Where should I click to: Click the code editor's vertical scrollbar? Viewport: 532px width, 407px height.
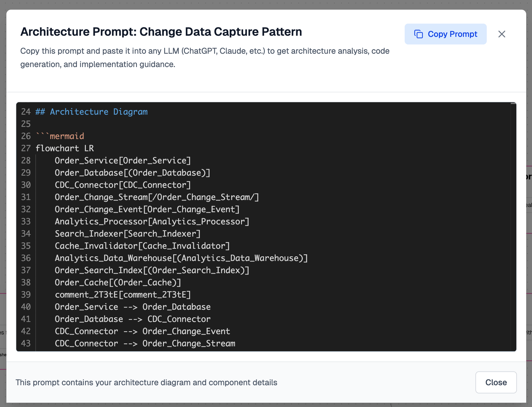coord(513,226)
